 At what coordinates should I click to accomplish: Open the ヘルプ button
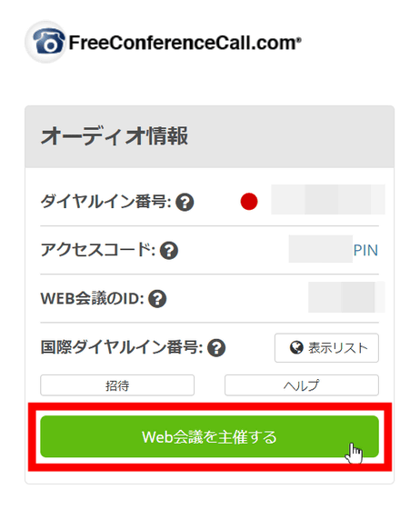302,385
